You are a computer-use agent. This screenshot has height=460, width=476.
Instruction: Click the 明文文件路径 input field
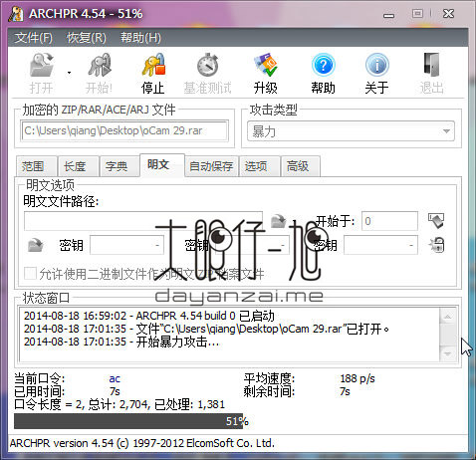[143, 221]
